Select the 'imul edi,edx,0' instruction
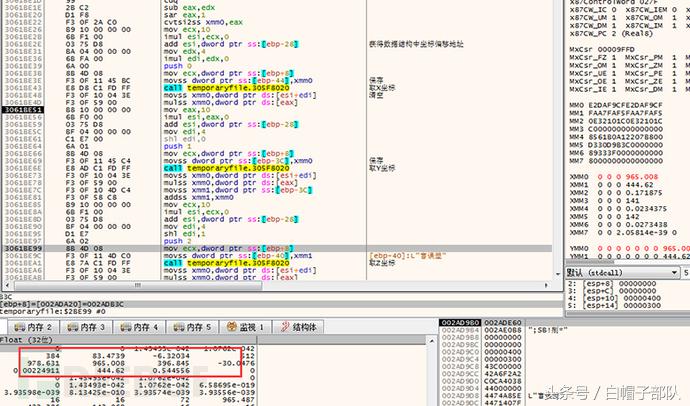This screenshot has height=406, width=690. point(196,59)
